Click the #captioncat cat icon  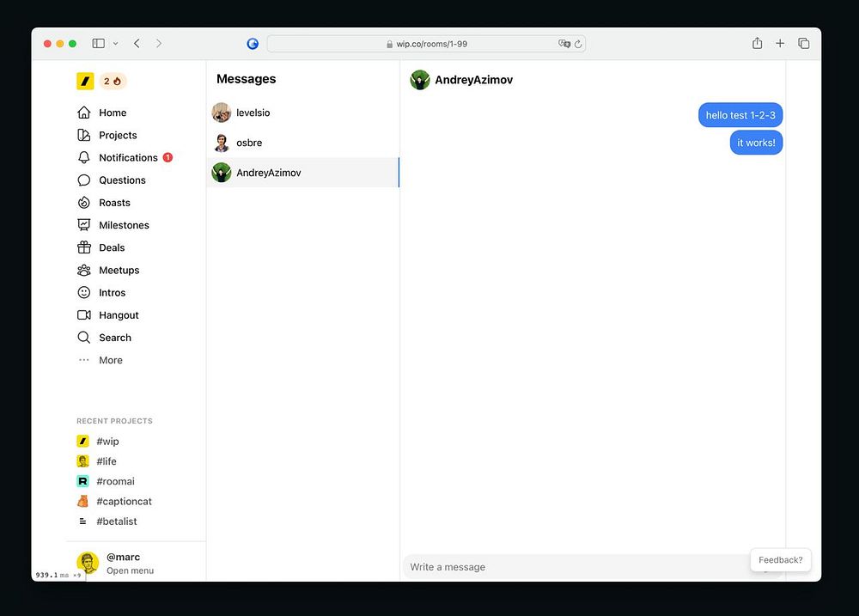pos(82,501)
